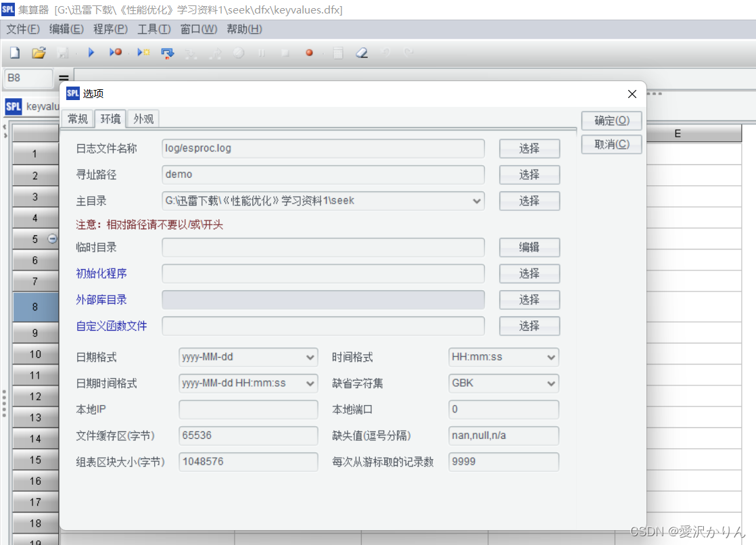Select row header 8 in the grid
756x545 pixels.
pos(35,307)
